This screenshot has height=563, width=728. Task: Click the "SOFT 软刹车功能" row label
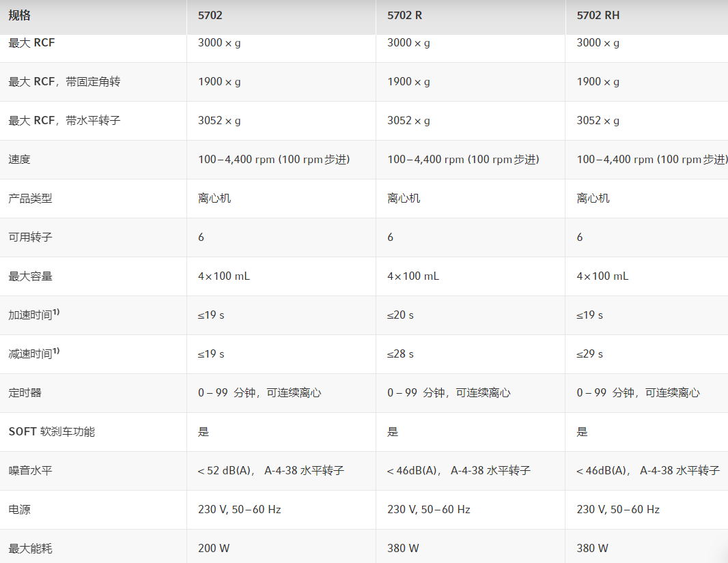pos(51,432)
